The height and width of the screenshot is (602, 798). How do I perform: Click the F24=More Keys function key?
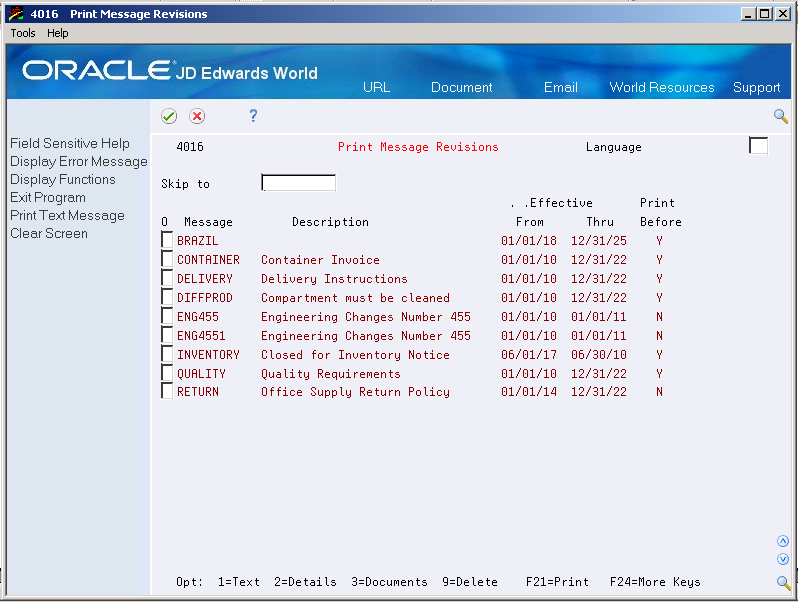pos(655,582)
